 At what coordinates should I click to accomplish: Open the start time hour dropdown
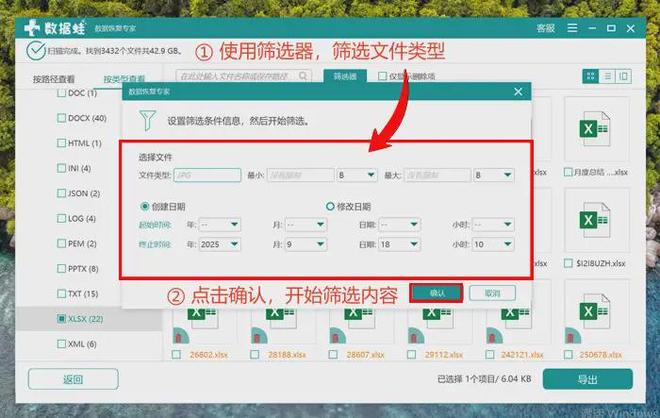coord(492,224)
